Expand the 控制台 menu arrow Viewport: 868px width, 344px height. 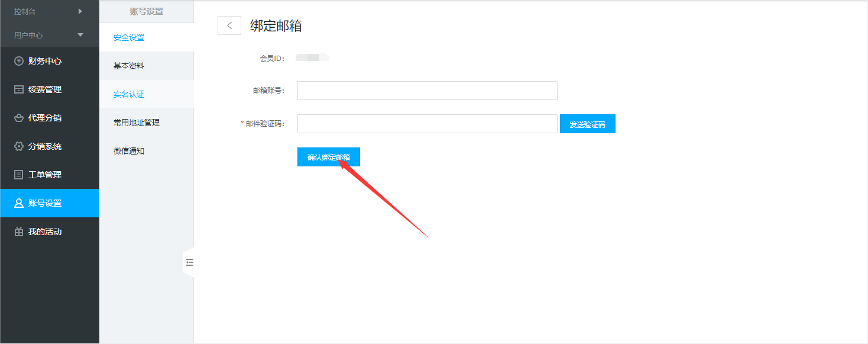(80, 11)
